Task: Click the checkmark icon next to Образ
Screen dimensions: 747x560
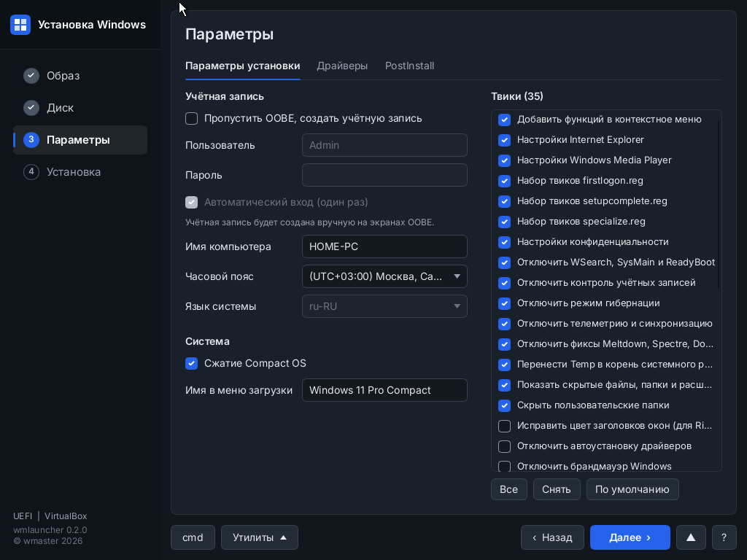Action: [31, 76]
